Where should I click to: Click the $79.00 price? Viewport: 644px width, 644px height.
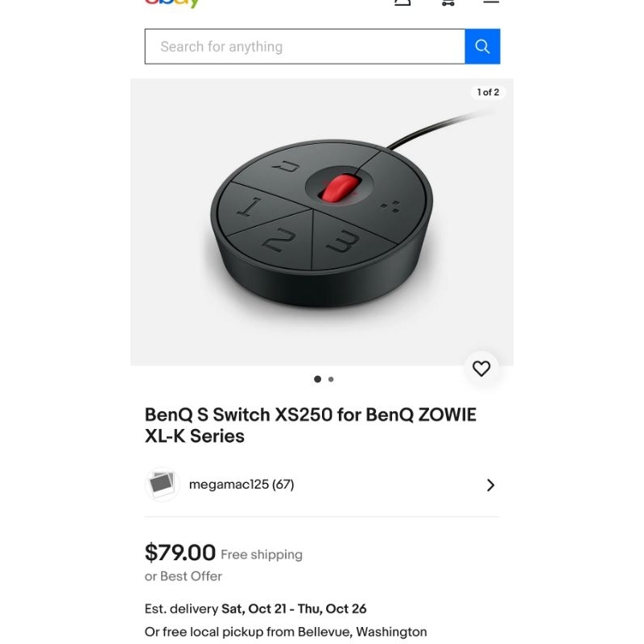click(180, 553)
